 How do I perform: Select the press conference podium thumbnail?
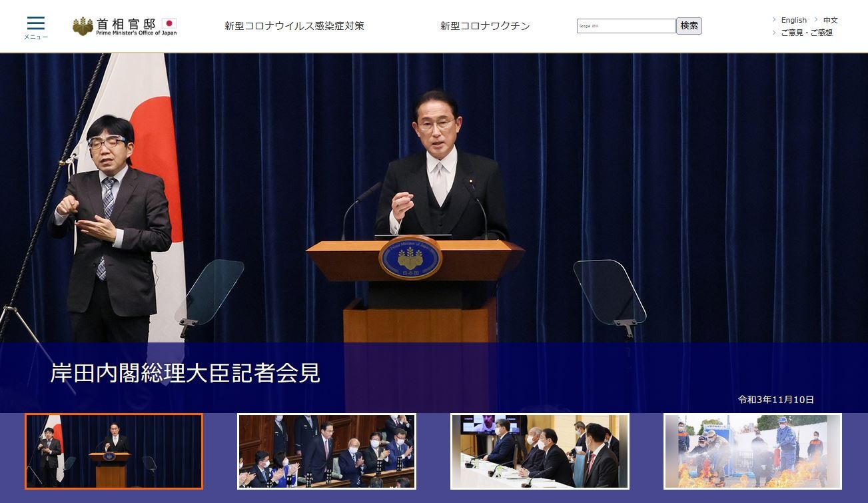(114, 452)
